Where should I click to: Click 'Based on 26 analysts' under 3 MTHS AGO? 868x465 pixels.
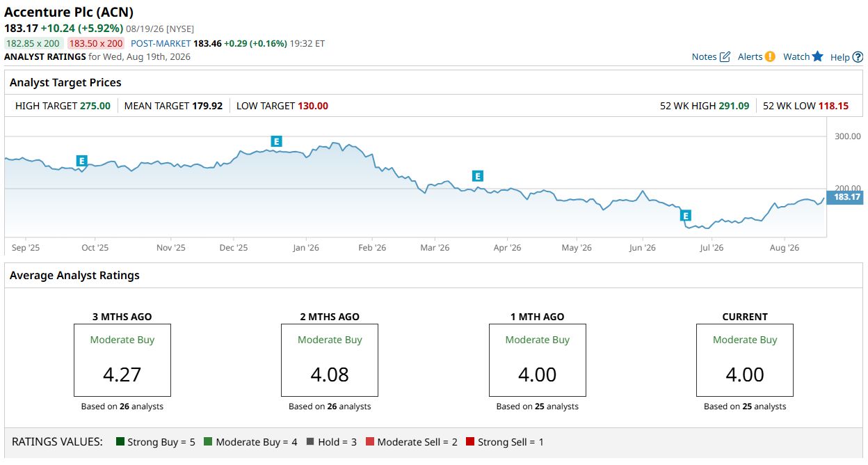coord(122,407)
